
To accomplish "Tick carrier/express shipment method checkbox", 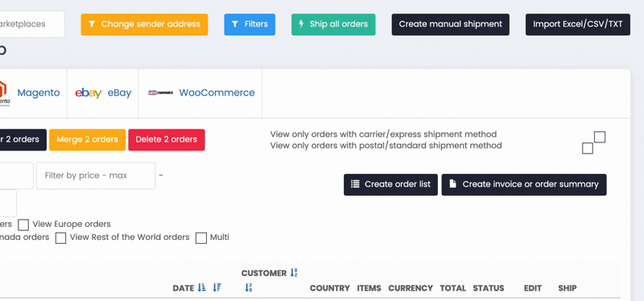I will coord(600,137).
